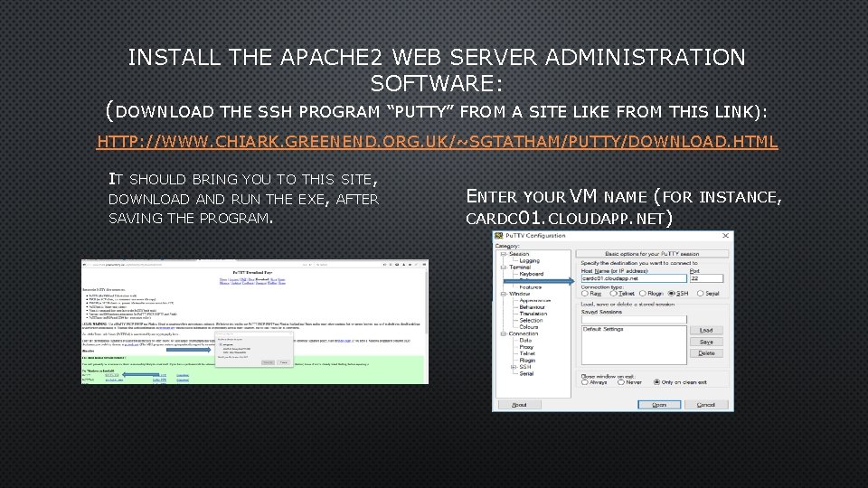
Task: Select the Selection category in the tree
Action: 531,320
